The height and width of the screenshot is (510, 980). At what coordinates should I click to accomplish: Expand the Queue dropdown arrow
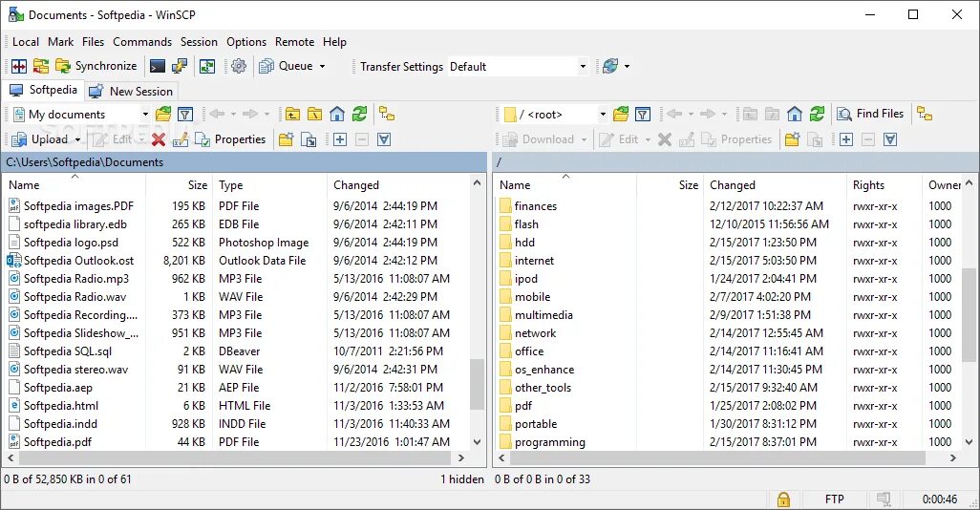coord(323,66)
